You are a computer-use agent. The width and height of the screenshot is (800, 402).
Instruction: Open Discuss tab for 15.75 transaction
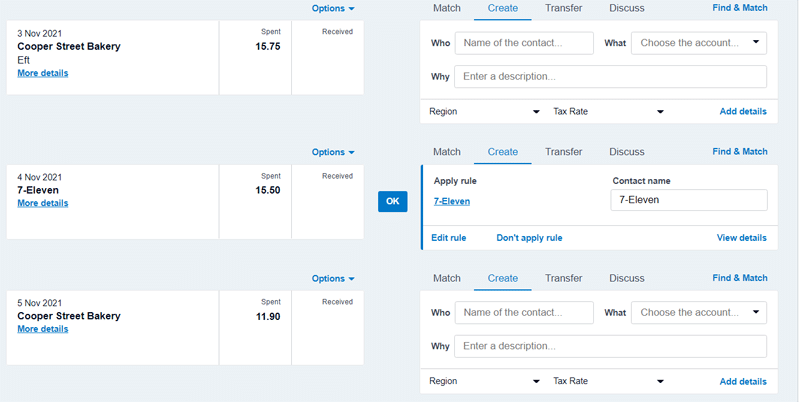click(x=627, y=8)
